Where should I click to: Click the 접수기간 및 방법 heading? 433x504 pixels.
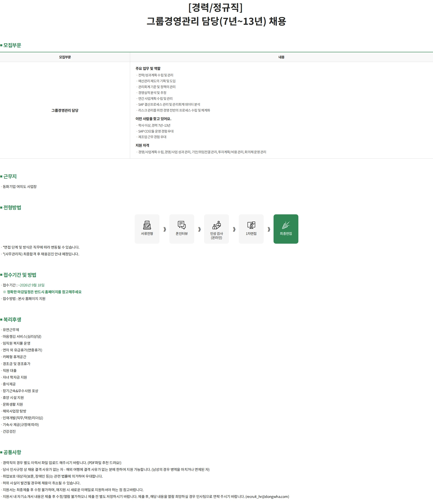tap(20, 275)
